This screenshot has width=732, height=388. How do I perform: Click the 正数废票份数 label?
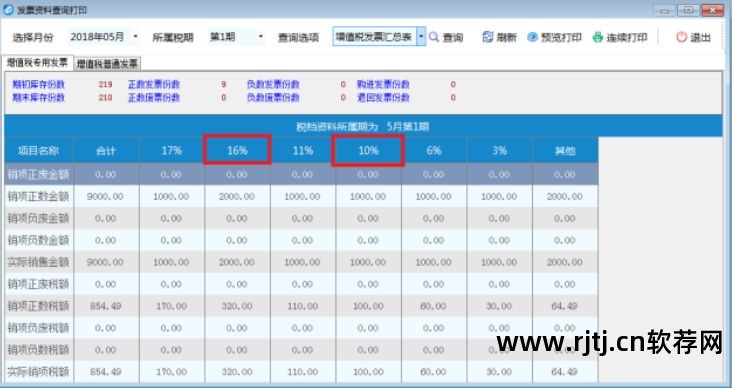point(154,98)
